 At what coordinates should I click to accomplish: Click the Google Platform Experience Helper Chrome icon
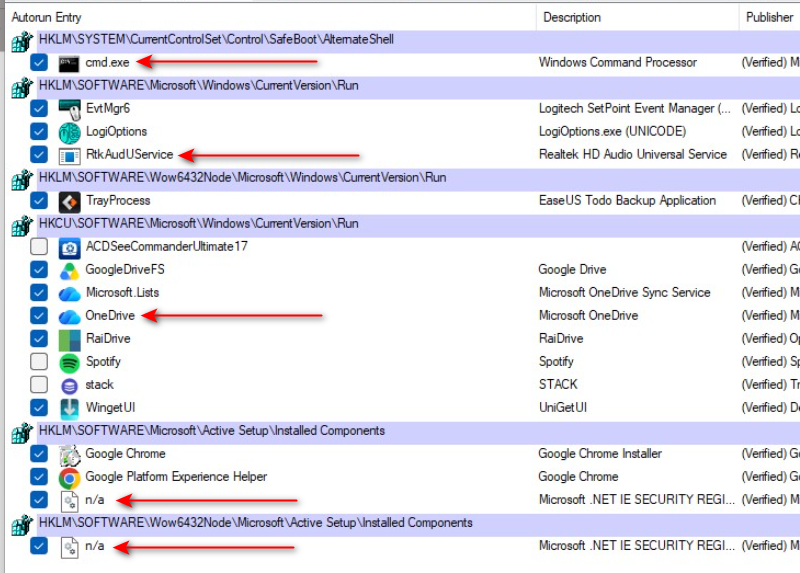point(69,478)
